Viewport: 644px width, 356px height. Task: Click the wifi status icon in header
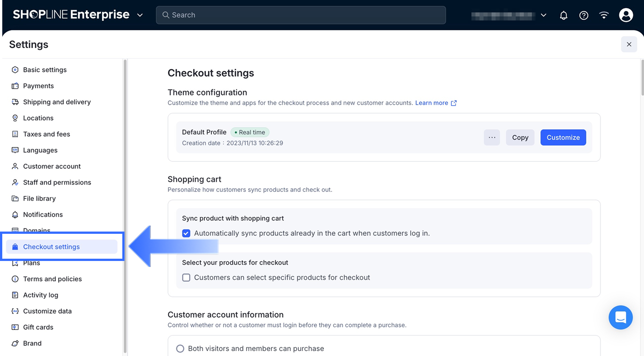coord(604,15)
